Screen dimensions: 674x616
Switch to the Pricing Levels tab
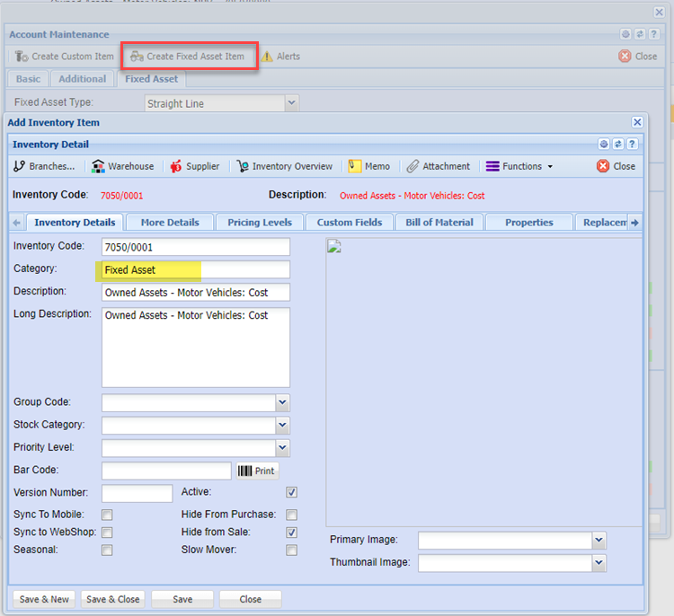coord(260,222)
